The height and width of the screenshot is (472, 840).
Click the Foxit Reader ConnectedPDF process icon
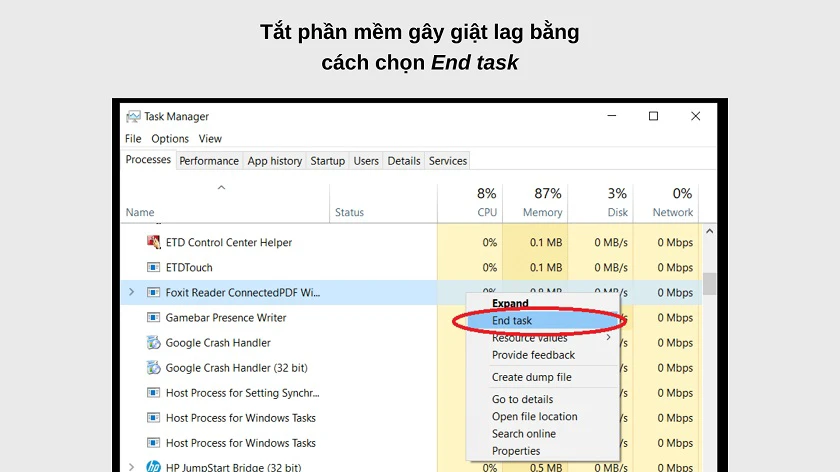[x=153, y=292]
